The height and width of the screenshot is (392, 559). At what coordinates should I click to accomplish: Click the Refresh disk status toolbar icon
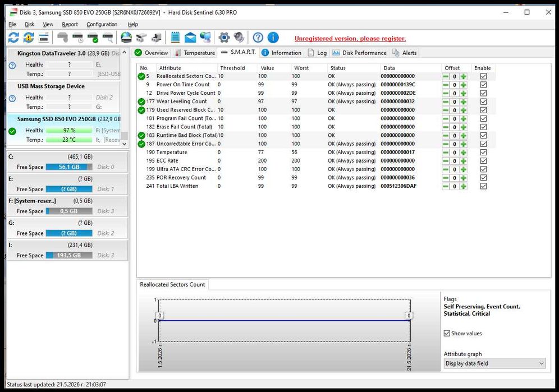tap(13, 38)
